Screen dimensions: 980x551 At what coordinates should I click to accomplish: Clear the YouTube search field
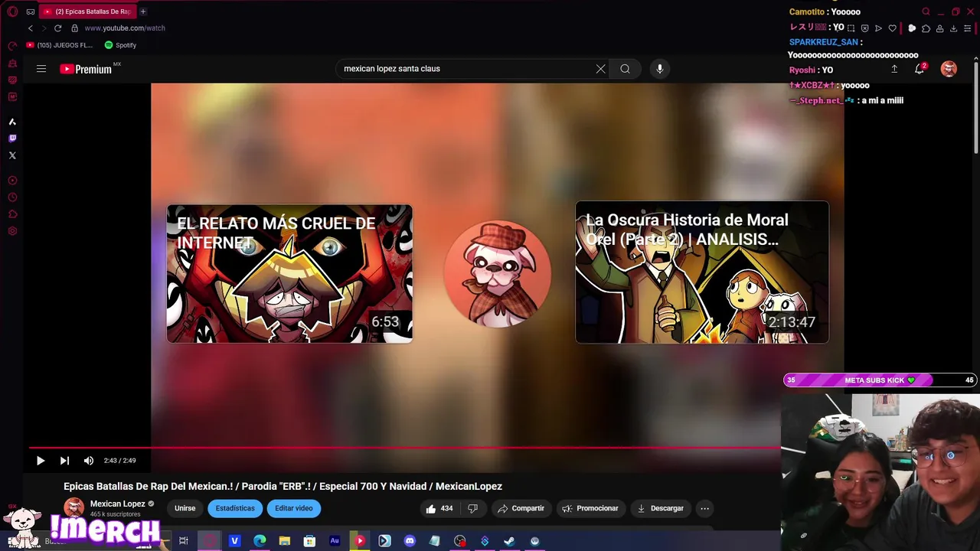601,69
